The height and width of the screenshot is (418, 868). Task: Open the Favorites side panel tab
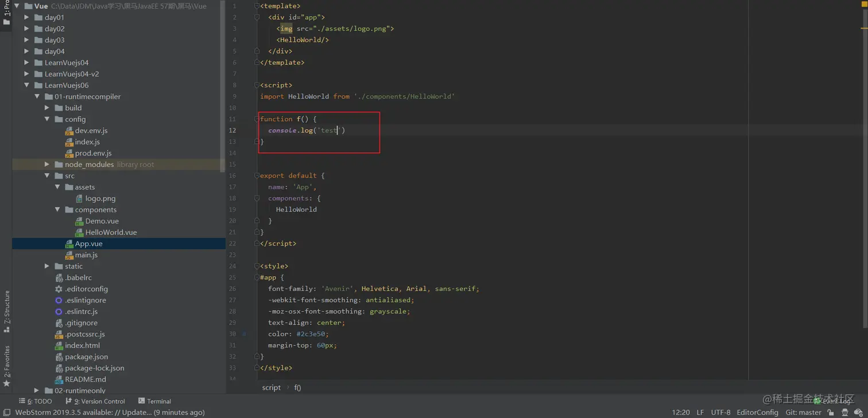click(x=7, y=365)
